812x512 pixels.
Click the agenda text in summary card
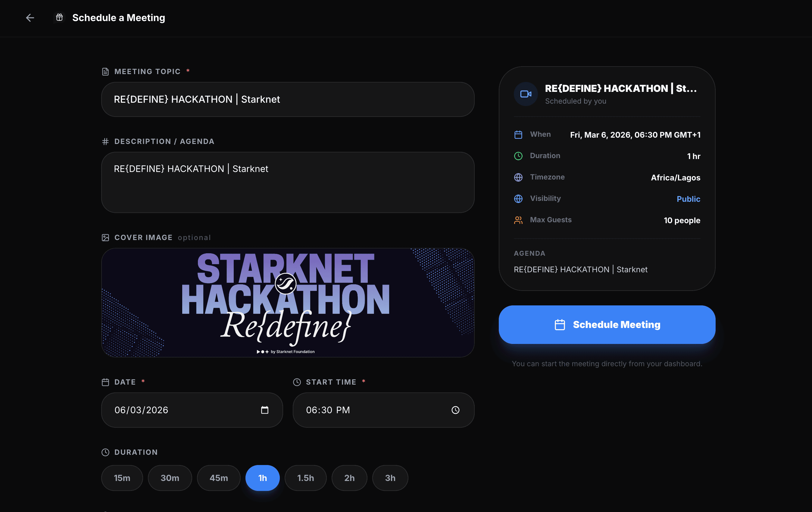coord(580,270)
